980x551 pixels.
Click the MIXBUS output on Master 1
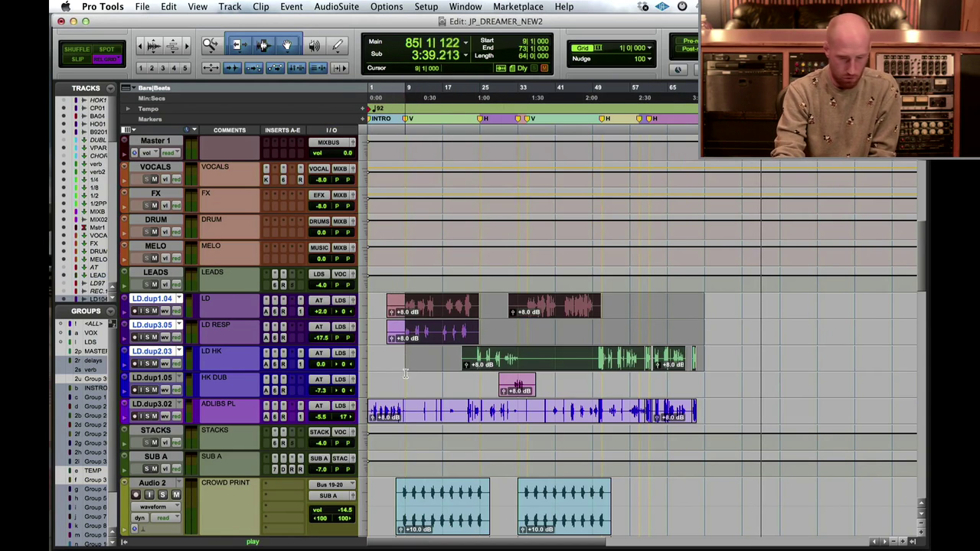pos(328,142)
